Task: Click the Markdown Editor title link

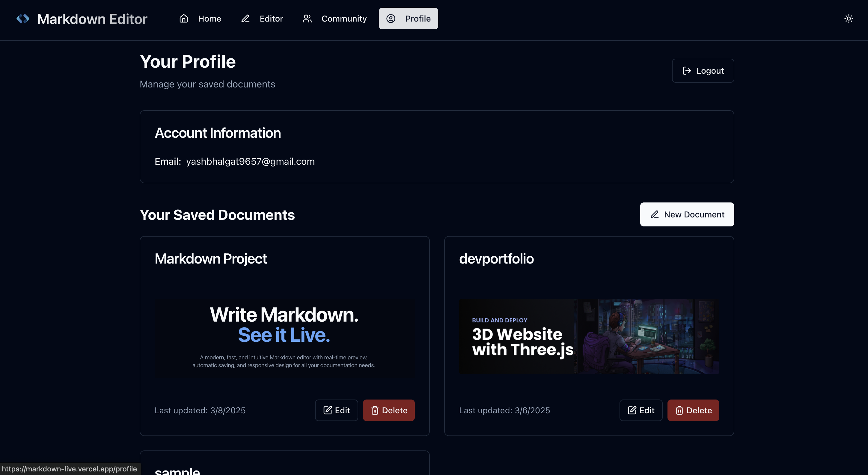Action: (92, 19)
